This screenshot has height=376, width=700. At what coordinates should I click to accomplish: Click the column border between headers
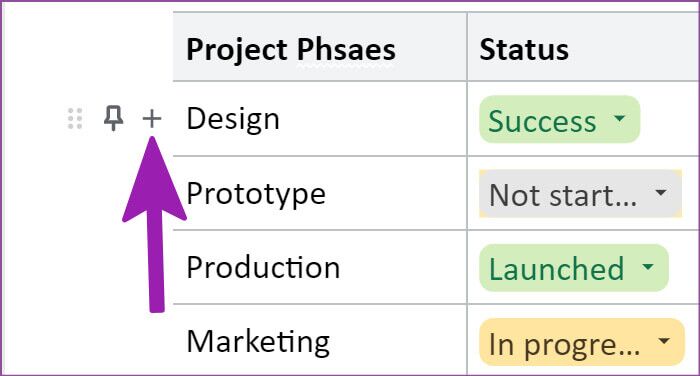click(467, 47)
